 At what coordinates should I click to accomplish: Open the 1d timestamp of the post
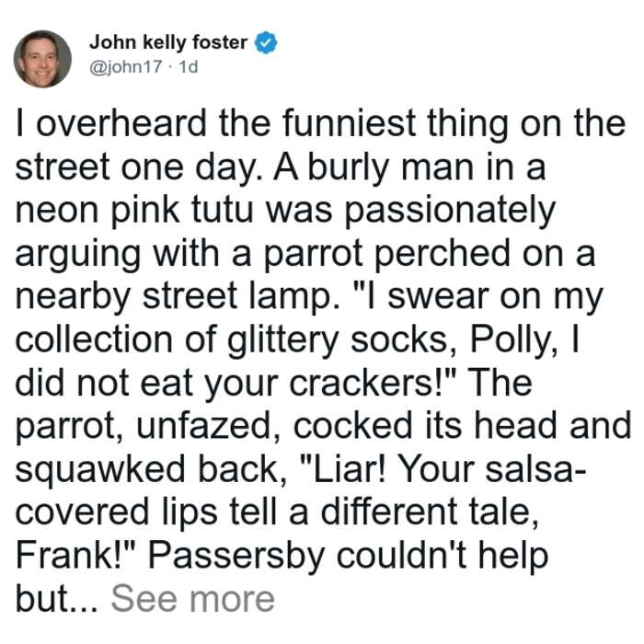pyautogui.click(x=188, y=66)
